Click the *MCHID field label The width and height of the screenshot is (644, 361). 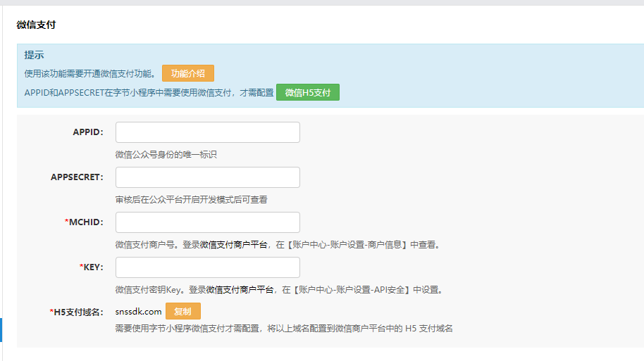click(84, 222)
